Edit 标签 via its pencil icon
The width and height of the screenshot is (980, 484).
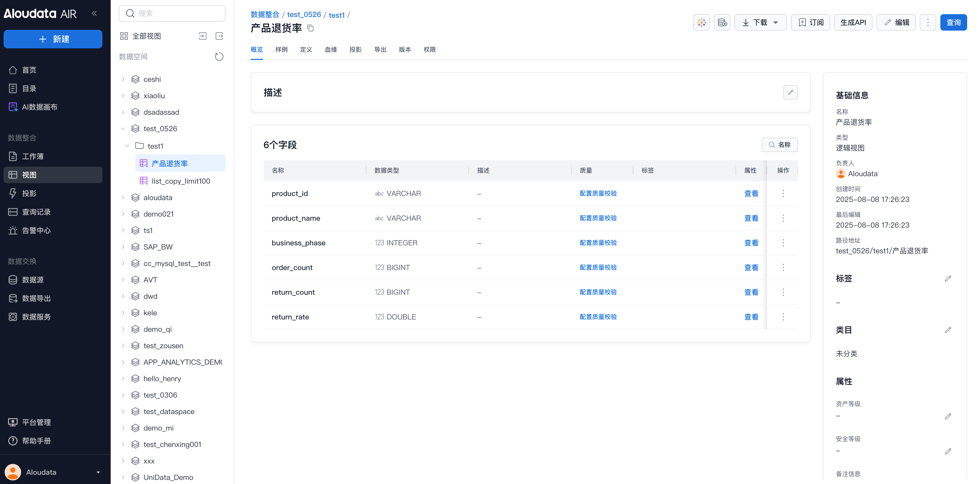[948, 279]
